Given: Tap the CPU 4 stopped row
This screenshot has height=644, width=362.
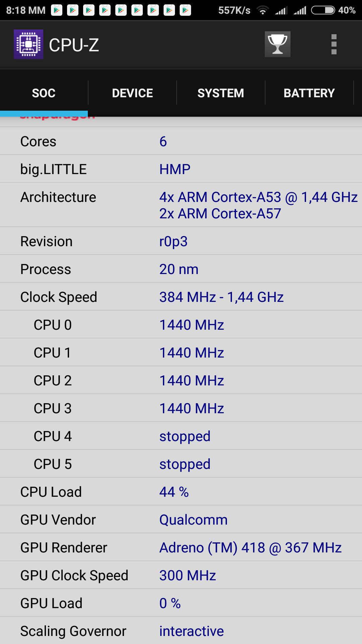Looking at the screenshot, I should (181, 436).
